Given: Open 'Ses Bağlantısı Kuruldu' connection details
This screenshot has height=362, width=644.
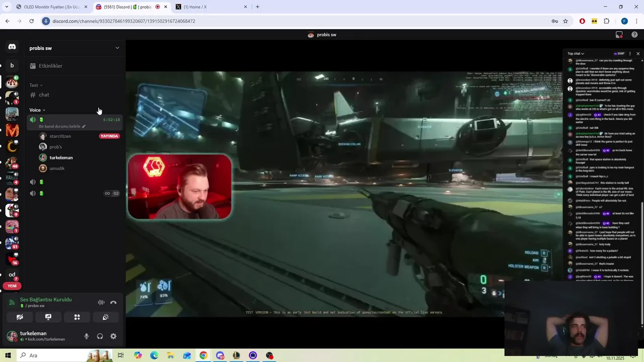Looking at the screenshot, I should (46, 300).
